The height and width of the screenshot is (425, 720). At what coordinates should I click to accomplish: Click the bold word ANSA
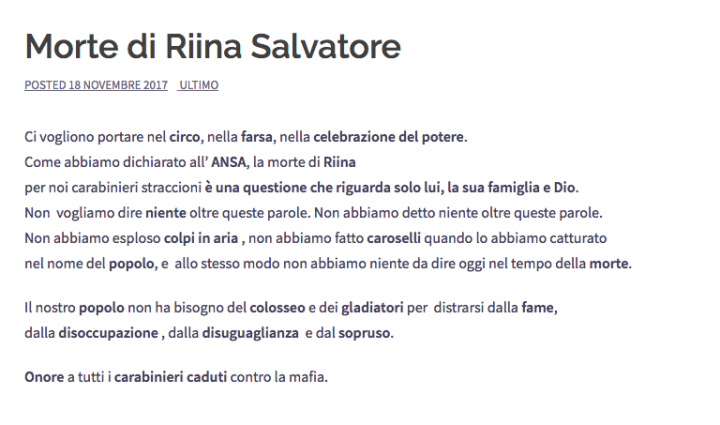tap(228, 162)
